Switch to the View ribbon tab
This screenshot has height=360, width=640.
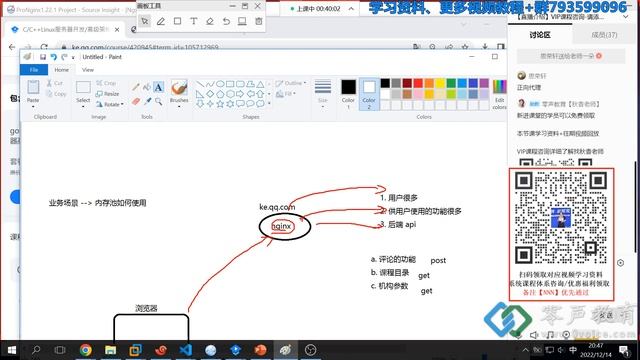(x=88, y=70)
